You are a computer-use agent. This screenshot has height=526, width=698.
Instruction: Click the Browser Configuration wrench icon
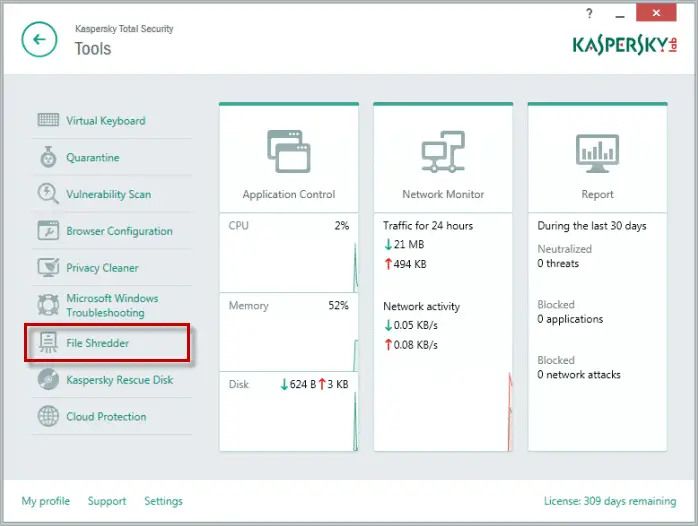tap(48, 231)
